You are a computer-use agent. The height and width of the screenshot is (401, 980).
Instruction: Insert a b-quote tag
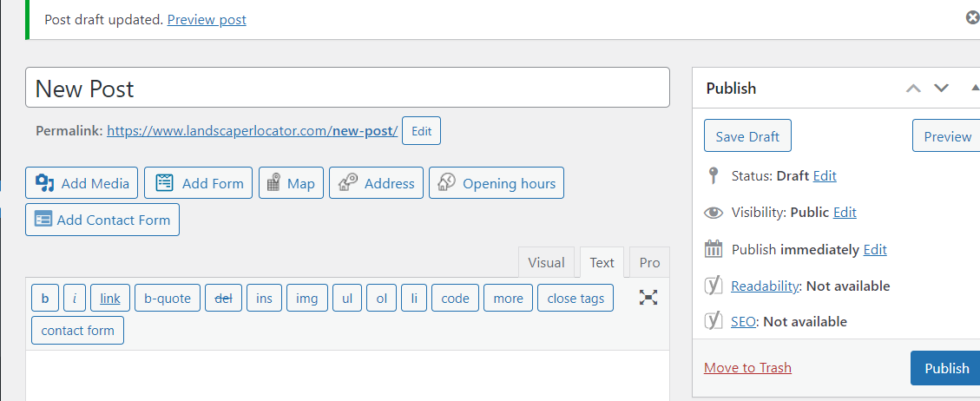pyautogui.click(x=168, y=298)
